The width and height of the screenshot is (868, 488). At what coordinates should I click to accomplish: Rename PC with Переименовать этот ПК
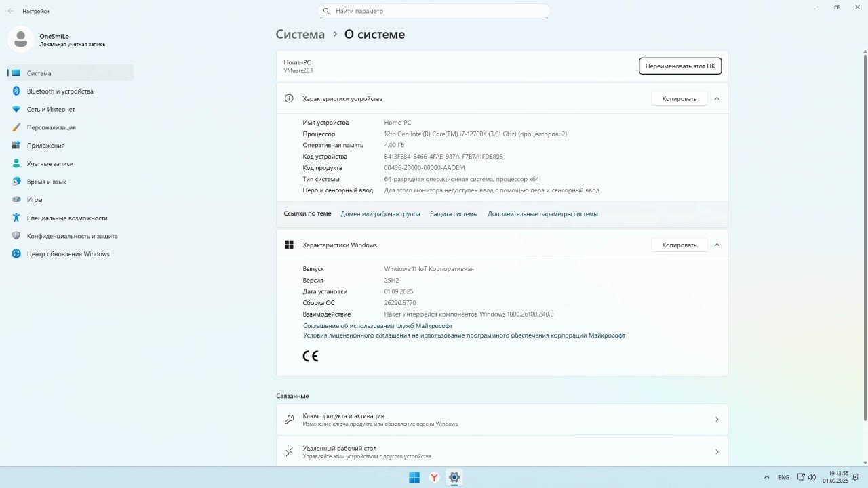pyautogui.click(x=680, y=66)
